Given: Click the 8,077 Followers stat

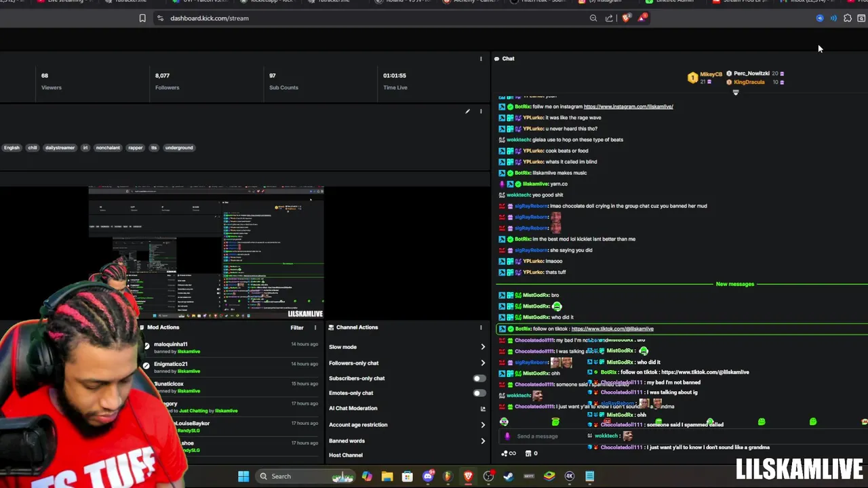Looking at the screenshot, I should 167,81.
